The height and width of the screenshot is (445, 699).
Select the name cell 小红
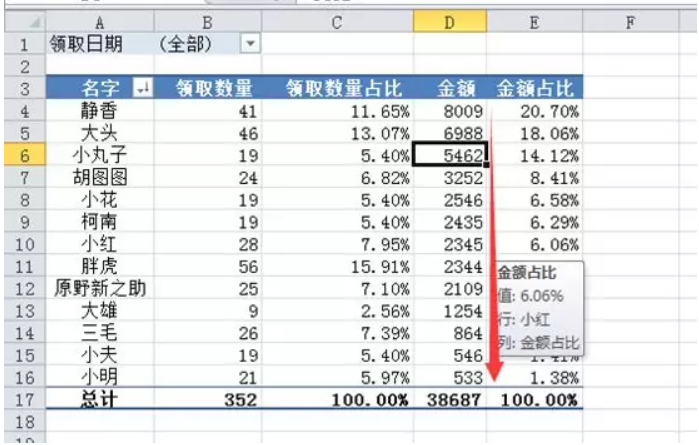(x=100, y=244)
